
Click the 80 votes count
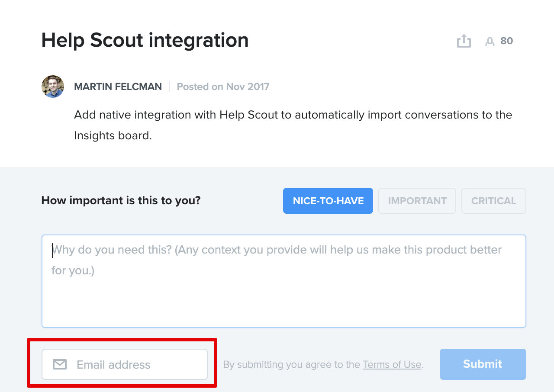(x=506, y=41)
